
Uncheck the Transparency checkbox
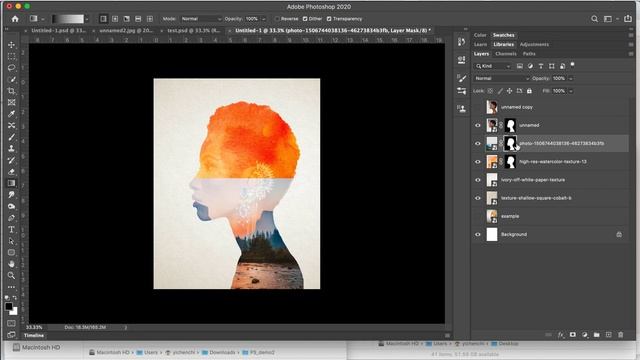tap(329, 19)
